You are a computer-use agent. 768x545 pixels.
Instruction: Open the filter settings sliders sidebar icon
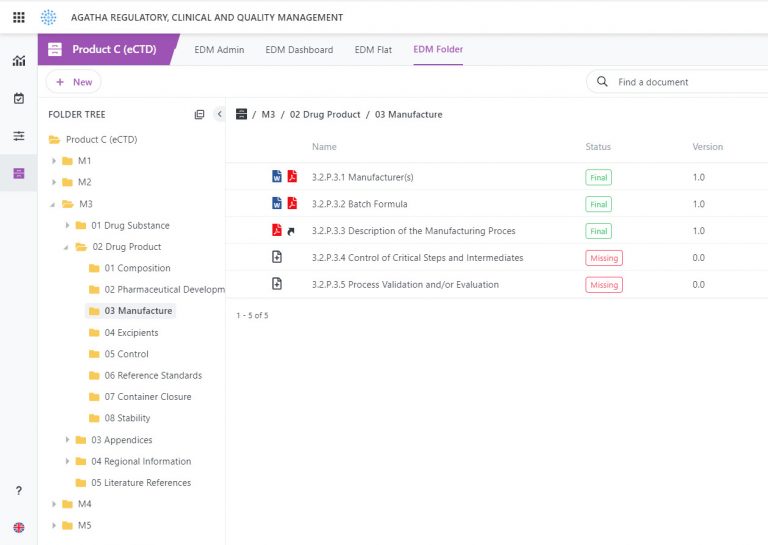(18, 136)
